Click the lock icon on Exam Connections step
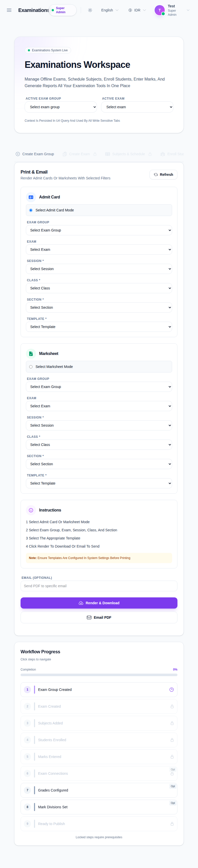Screen dimensions: 198x868 172,774
